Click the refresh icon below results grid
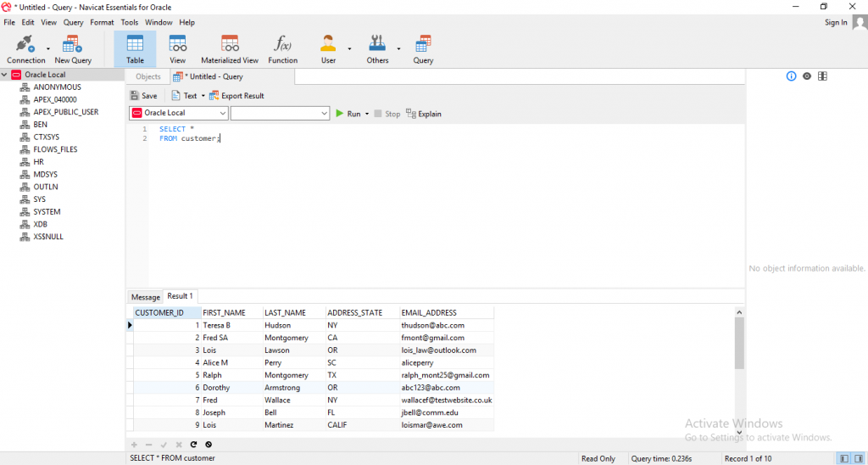 coord(193,444)
